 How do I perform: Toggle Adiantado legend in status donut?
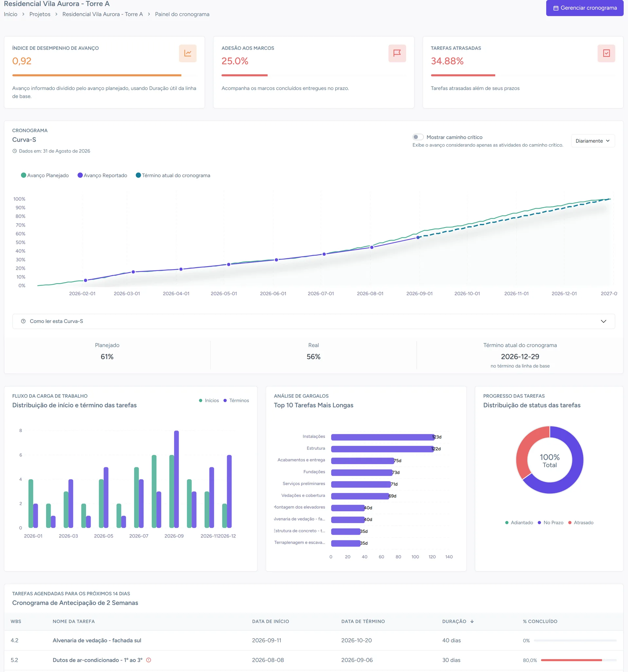pyautogui.click(x=519, y=522)
